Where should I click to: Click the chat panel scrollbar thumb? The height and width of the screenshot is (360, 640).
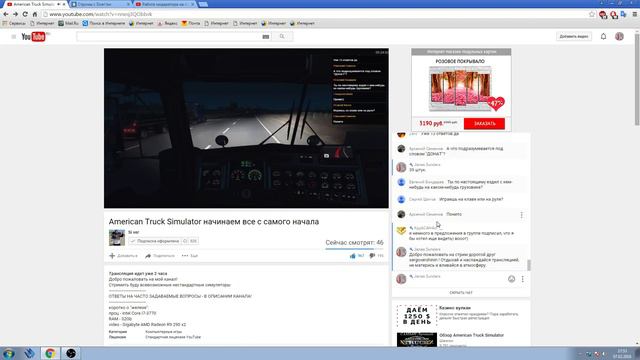pyautogui.click(x=529, y=265)
